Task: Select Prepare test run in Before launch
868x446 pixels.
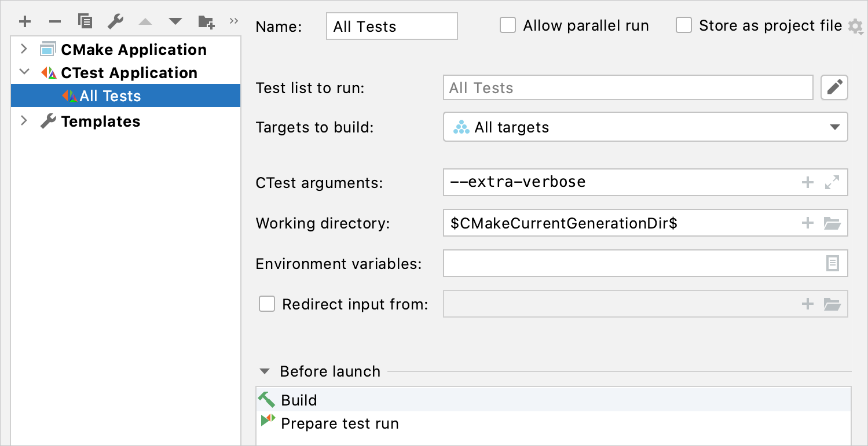Action: pos(339,423)
